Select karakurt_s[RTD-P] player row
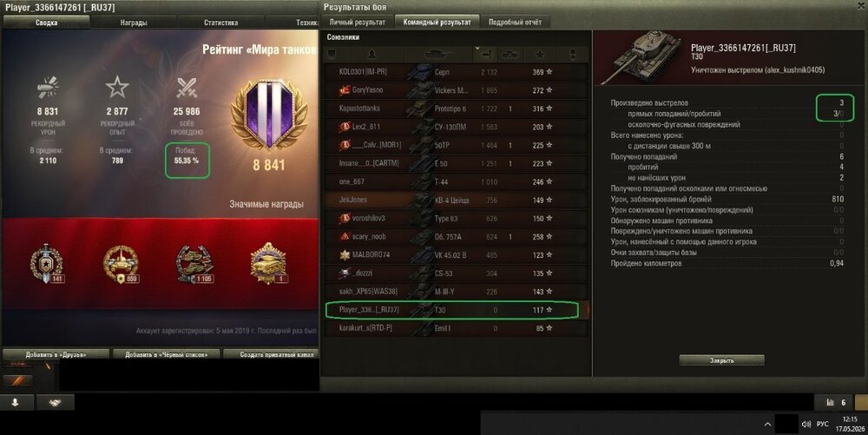 pos(457,327)
